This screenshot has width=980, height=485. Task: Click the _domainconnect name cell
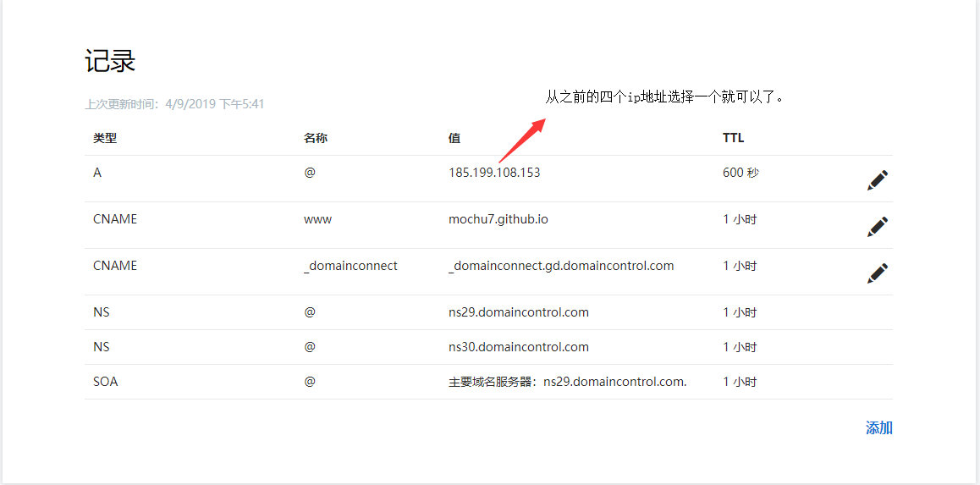[x=350, y=267]
